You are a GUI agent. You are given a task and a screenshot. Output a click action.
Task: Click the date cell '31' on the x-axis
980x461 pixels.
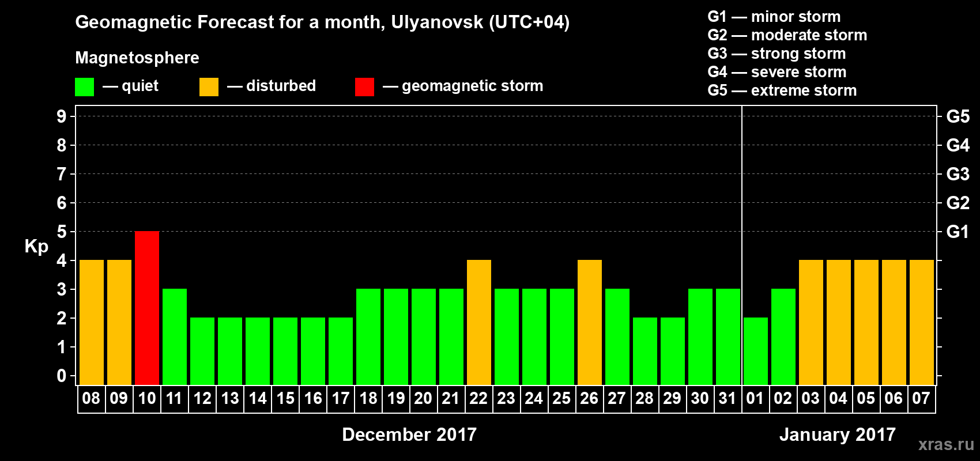(728, 399)
